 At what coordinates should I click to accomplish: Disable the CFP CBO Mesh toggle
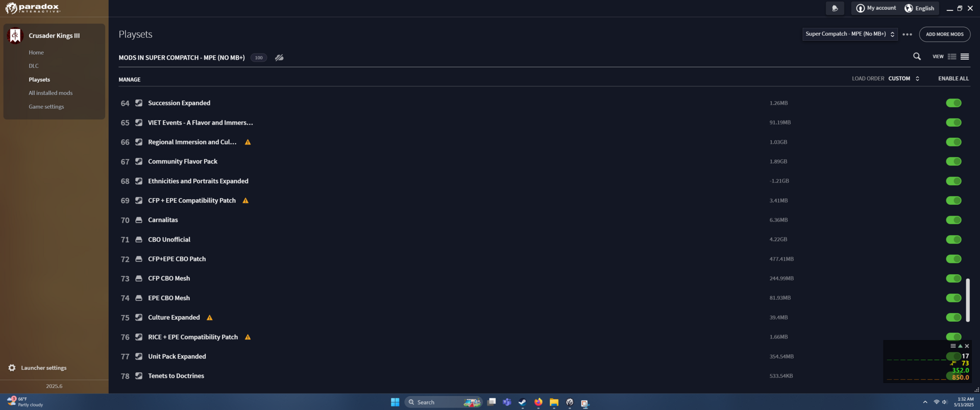[x=953, y=278]
